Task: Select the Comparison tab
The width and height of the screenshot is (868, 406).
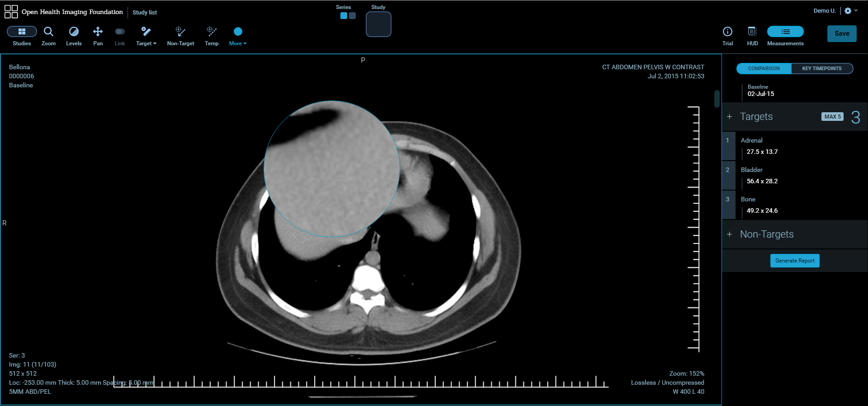Action: [x=764, y=68]
